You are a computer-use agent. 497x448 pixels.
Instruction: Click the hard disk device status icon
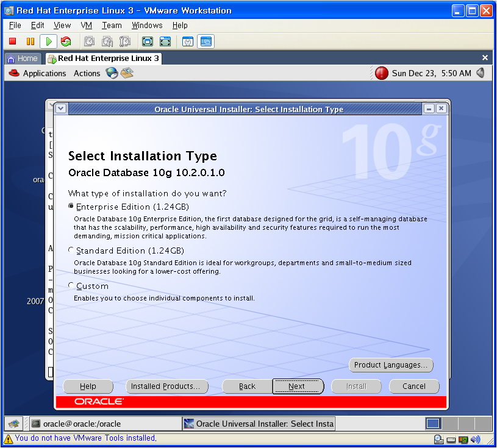451,439
